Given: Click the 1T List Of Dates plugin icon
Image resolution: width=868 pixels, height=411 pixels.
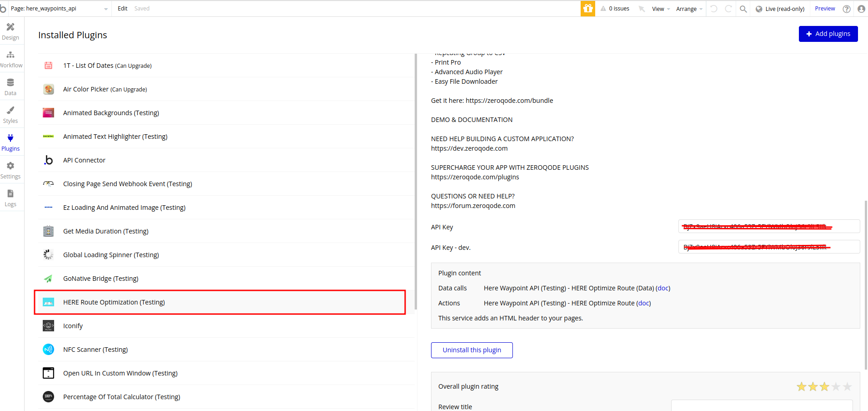Looking at the screenshot, I should [48, 66].
